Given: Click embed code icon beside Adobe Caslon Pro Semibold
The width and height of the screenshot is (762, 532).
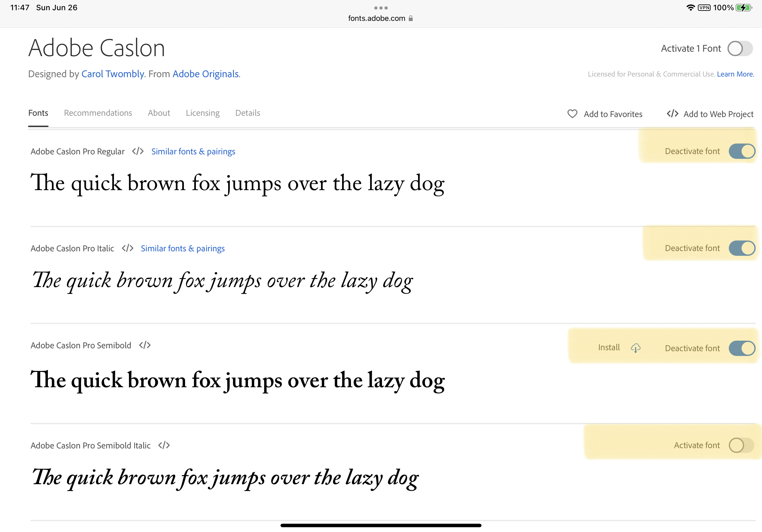Looking at the screenshot, I should [x=145, y=345].
